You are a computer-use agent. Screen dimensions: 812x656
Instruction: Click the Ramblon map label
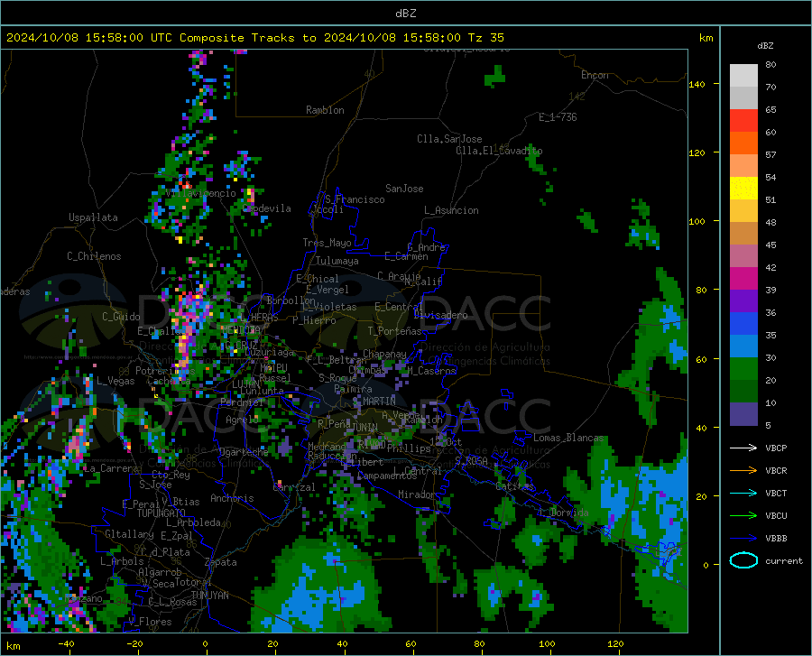coord(325,110)
